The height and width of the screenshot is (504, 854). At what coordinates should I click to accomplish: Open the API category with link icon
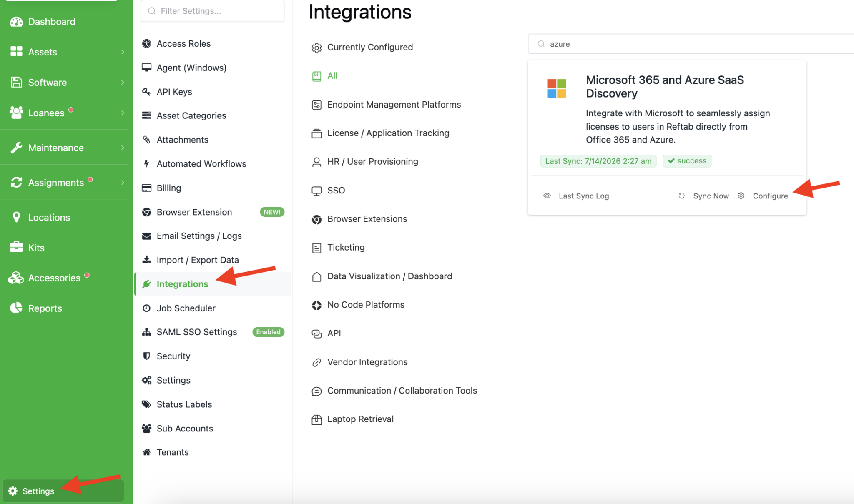click(327, 333)
